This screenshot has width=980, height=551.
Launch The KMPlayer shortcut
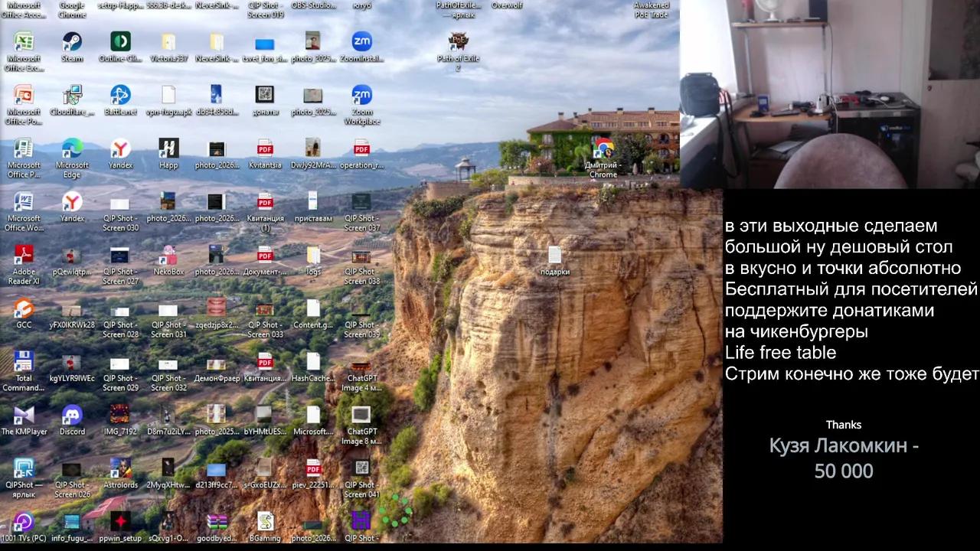click(24, 421)
